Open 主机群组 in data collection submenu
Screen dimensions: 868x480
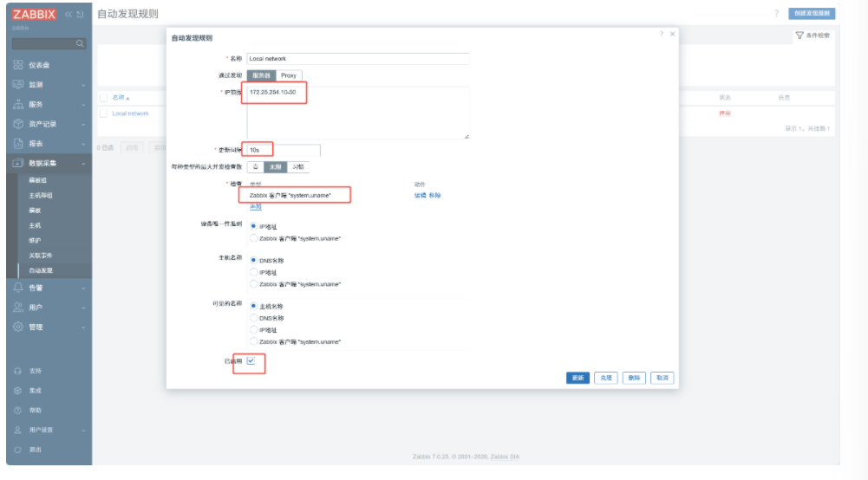[41, 195]
